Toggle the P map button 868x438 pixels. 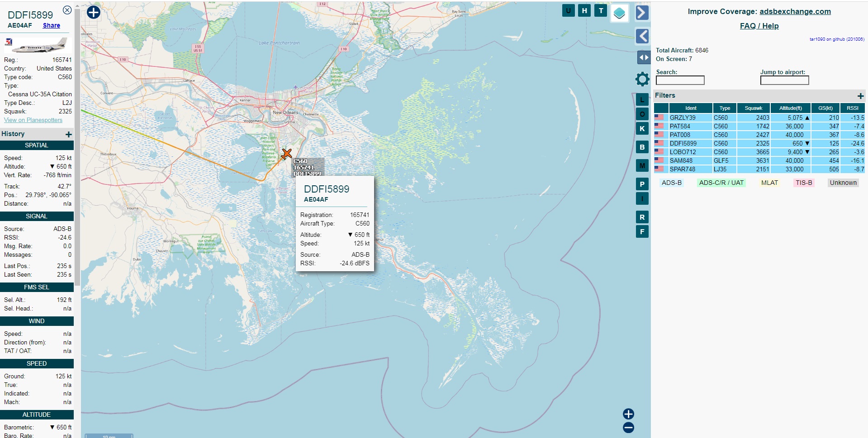click(642, 184)
